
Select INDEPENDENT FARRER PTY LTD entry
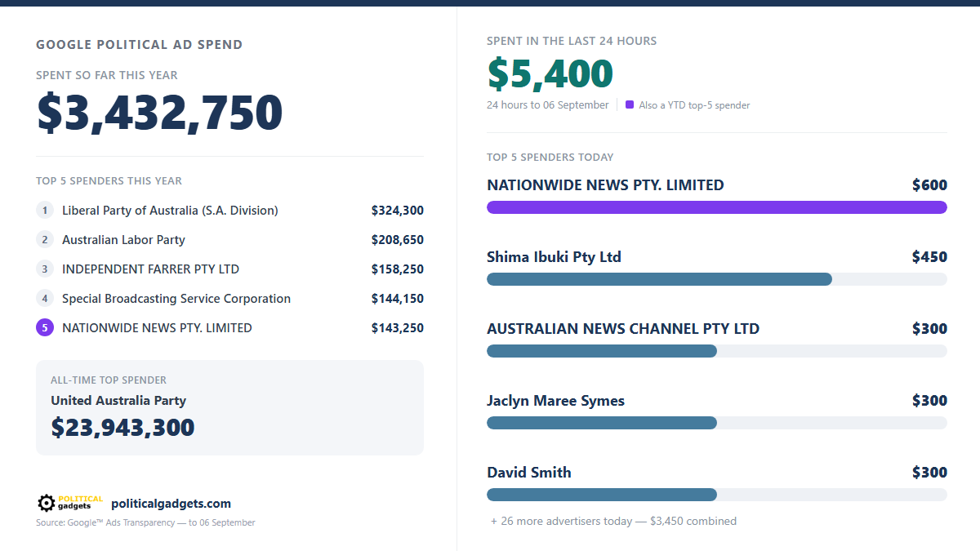click(x=150, y=269)
